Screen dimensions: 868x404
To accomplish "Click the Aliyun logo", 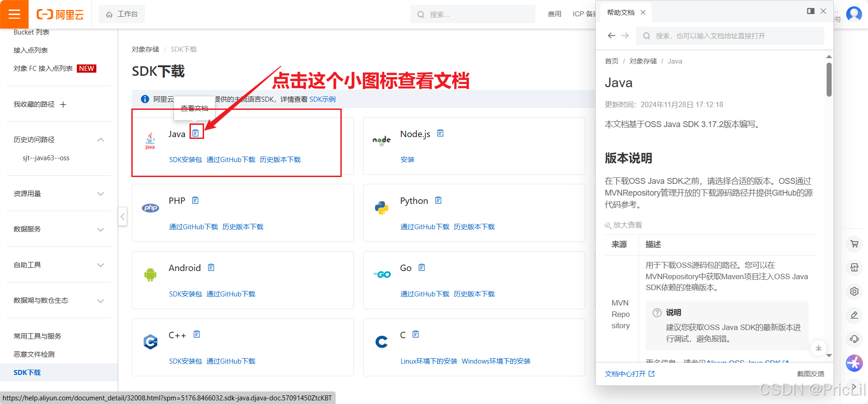I will pos(60,15).
